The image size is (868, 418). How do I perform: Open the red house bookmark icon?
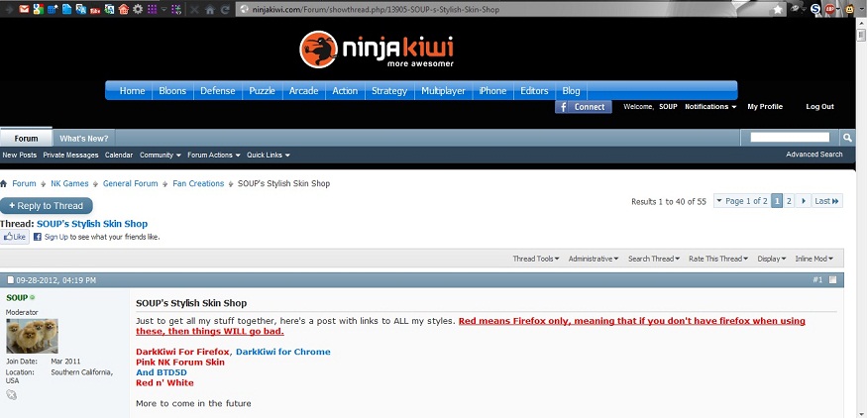124,10
